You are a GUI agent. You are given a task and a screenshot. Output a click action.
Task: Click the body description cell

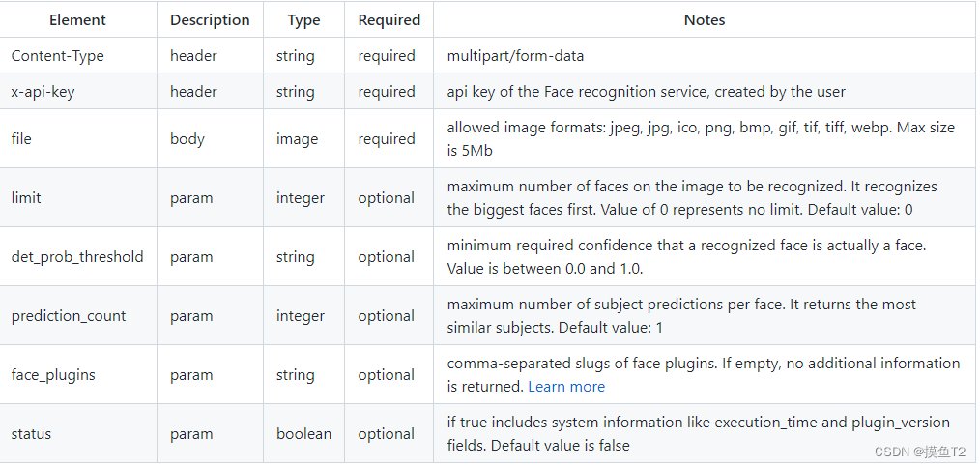[x=187, y=139]
